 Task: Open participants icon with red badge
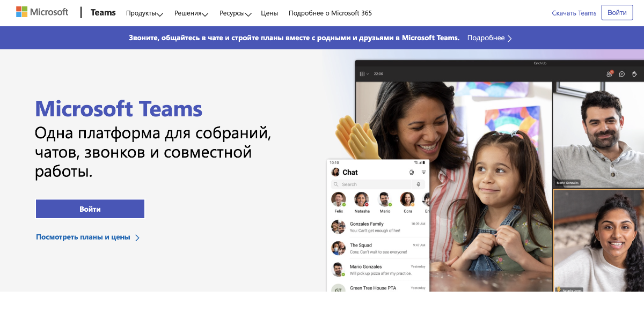pos(610,74)
